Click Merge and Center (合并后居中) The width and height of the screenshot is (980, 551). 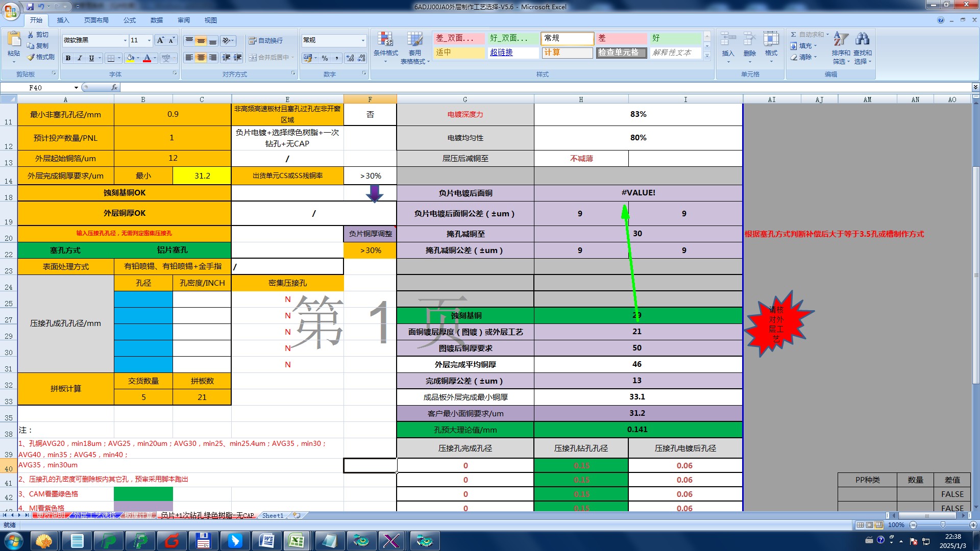tap(268, 58)
